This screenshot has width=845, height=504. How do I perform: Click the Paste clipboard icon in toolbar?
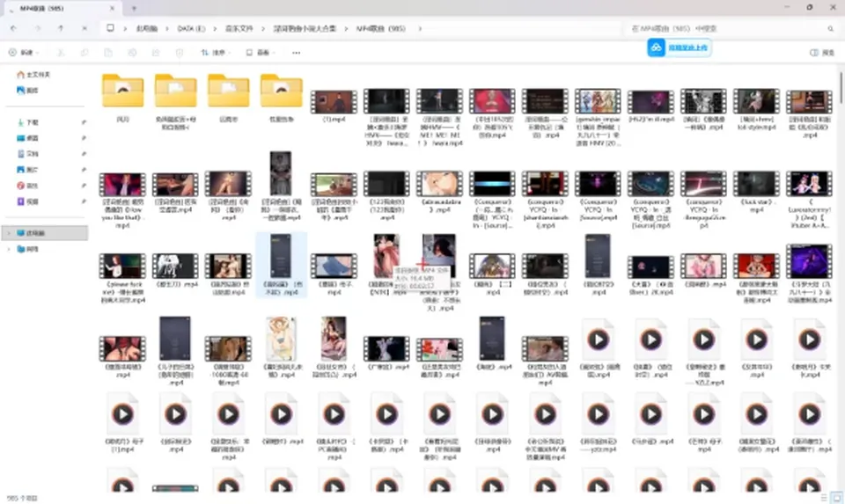coord(108,53)
